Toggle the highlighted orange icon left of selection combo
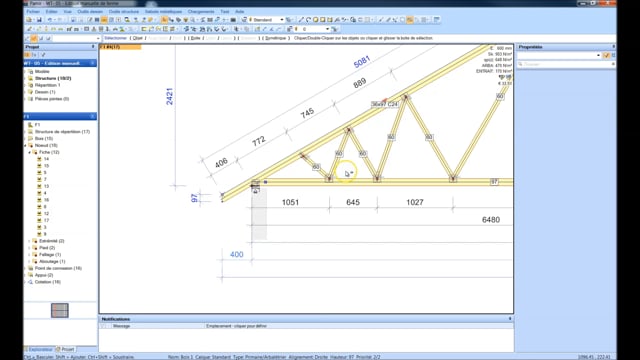The height and width of the screenshot is (360, 640). tap(34, 38)
